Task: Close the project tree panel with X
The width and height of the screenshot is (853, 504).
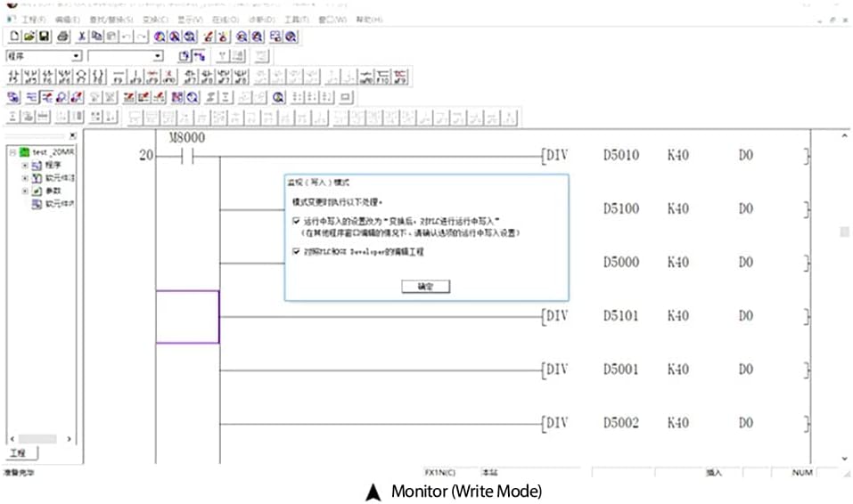Action: [x=73, y=136]
